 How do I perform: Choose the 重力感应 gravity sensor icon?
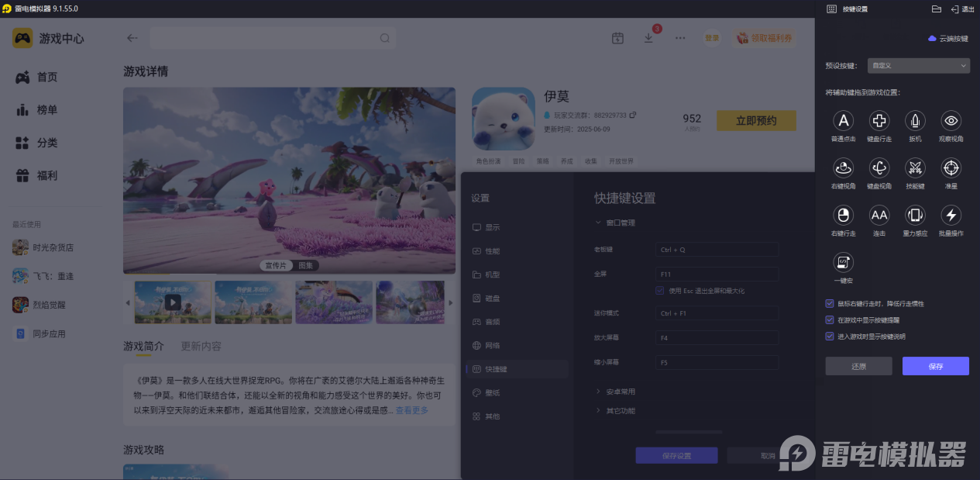coord(915,217)
